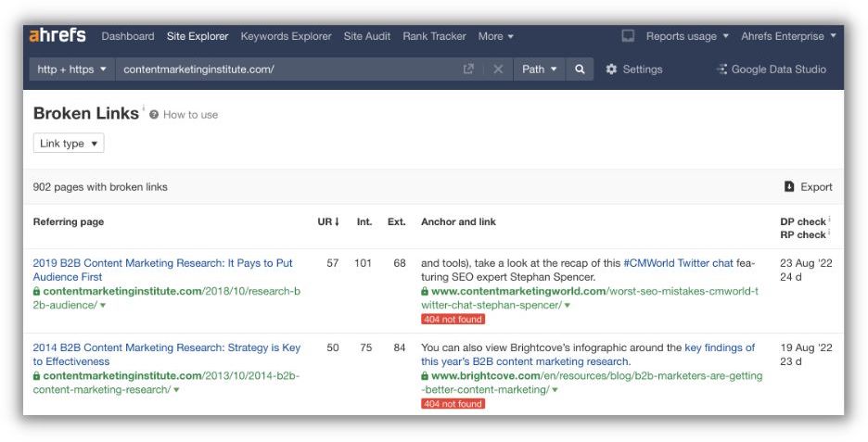The height and width of the screenshot is (442, 868).
Task: Expand the Path mode dropdown
Action: coord(540,69)
